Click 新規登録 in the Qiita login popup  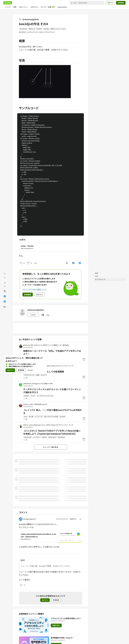[x=21, y=370]
